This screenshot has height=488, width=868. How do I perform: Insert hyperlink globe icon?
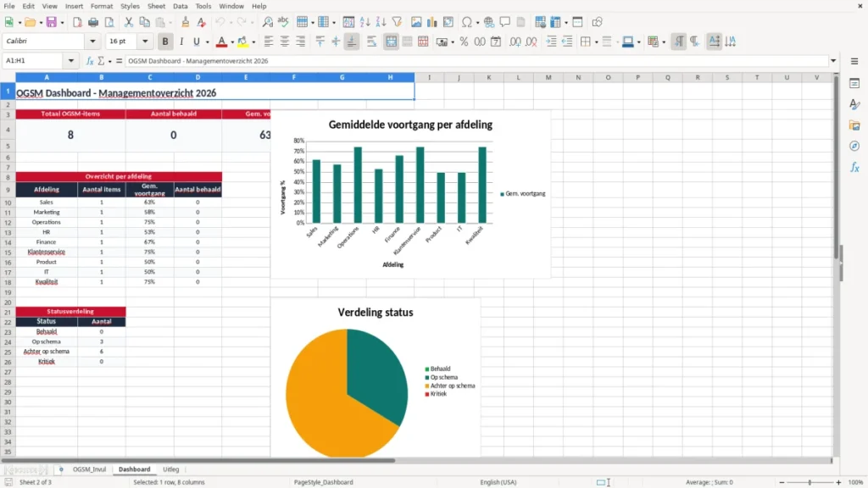click(489, 22)
